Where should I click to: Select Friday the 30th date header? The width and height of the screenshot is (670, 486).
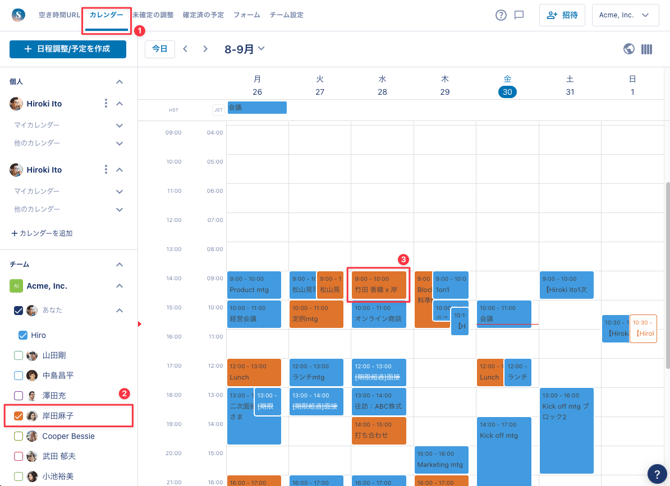click(507, 92)
